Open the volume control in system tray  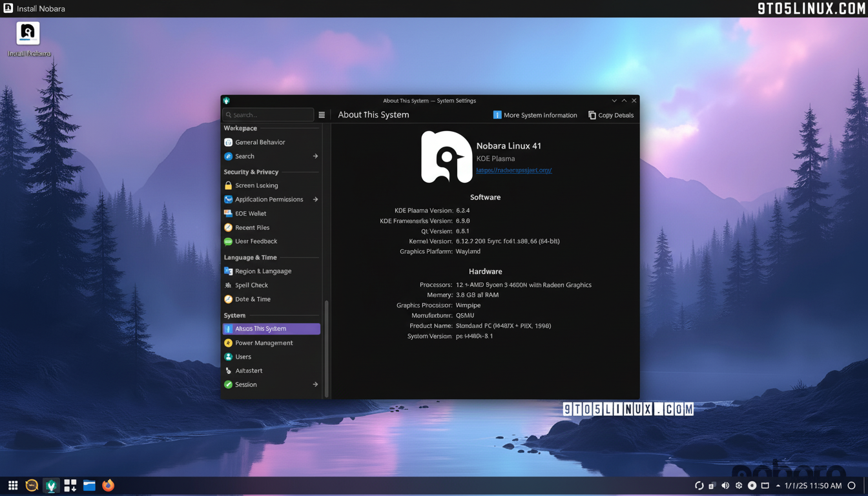tap(725, 485)
